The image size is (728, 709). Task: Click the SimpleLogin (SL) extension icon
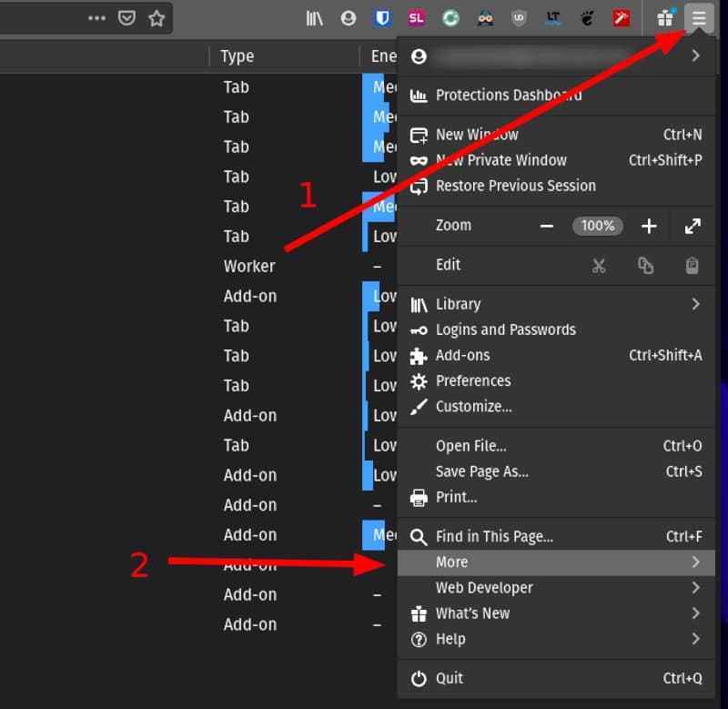[416, 17]
